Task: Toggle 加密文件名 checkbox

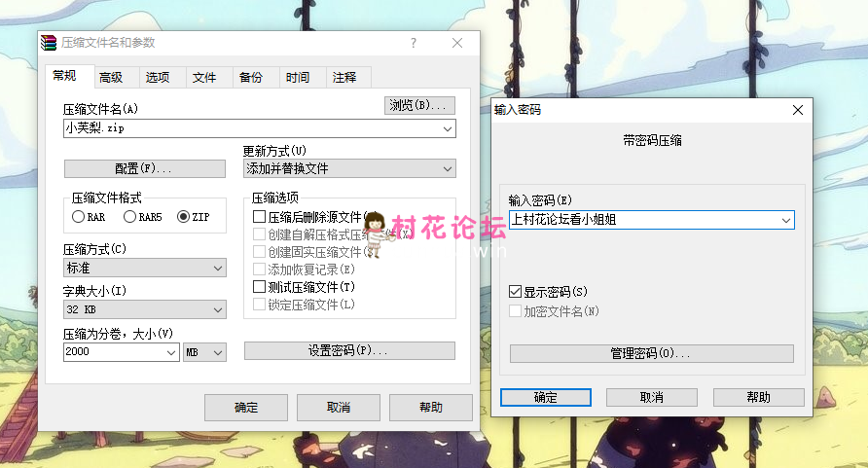Action: 516,311
